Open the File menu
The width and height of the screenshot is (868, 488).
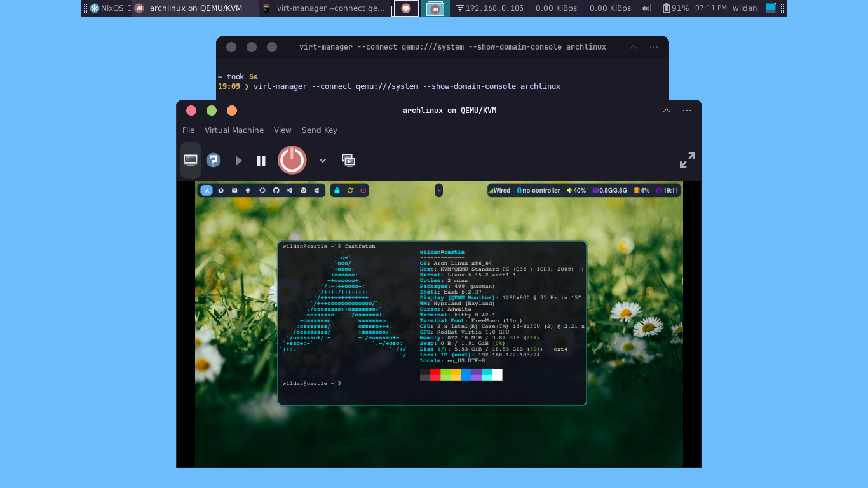pyautogui.click(x=189, y=130)
